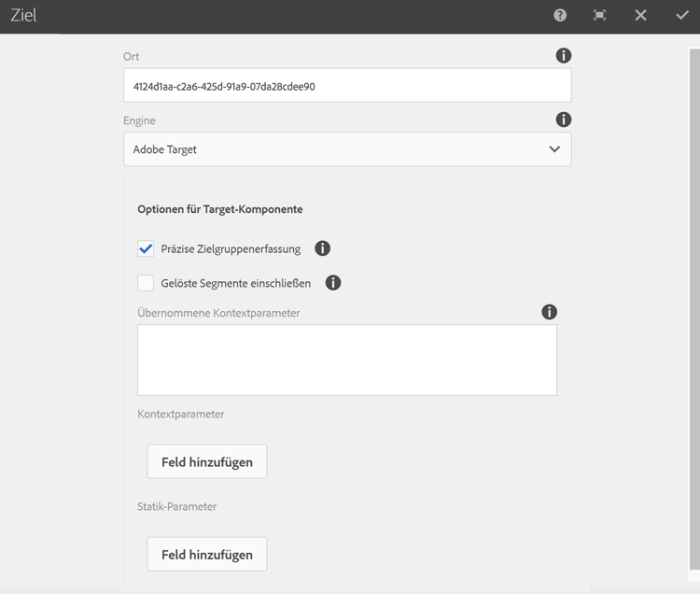Show info for the Ort field
700x594 pixels.
click(x=564, y=56)
